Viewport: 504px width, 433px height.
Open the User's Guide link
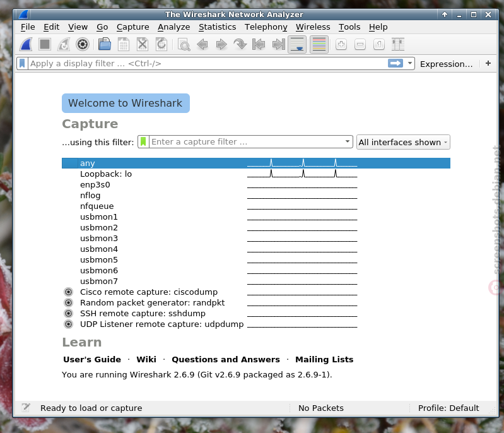point(92,359)
